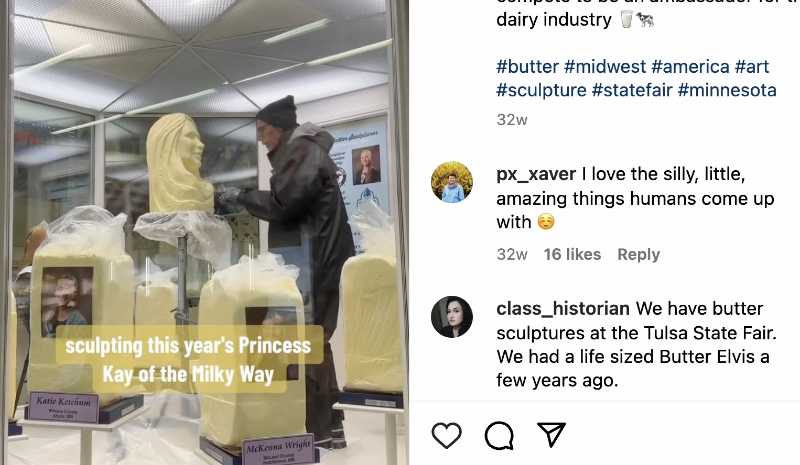Open the #statefair hashtag
The image size is (800, 465).
pyautogui.click(x=632, y=90)
